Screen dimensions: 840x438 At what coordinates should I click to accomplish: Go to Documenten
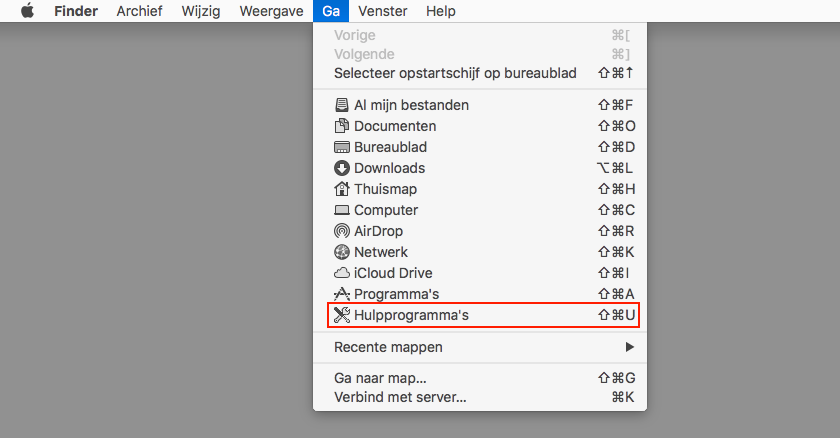[x=480, y=126]
